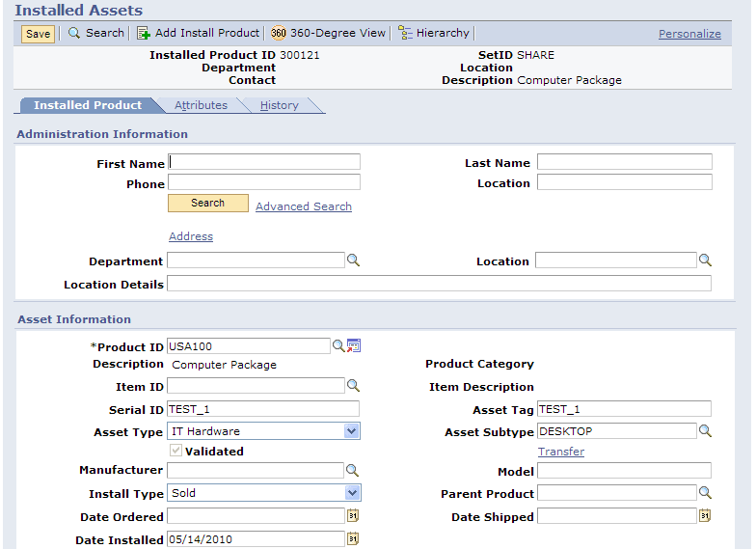Click the Asset Information heading
This screenshot has width=756, height=549.
click(x=74, y=319)
